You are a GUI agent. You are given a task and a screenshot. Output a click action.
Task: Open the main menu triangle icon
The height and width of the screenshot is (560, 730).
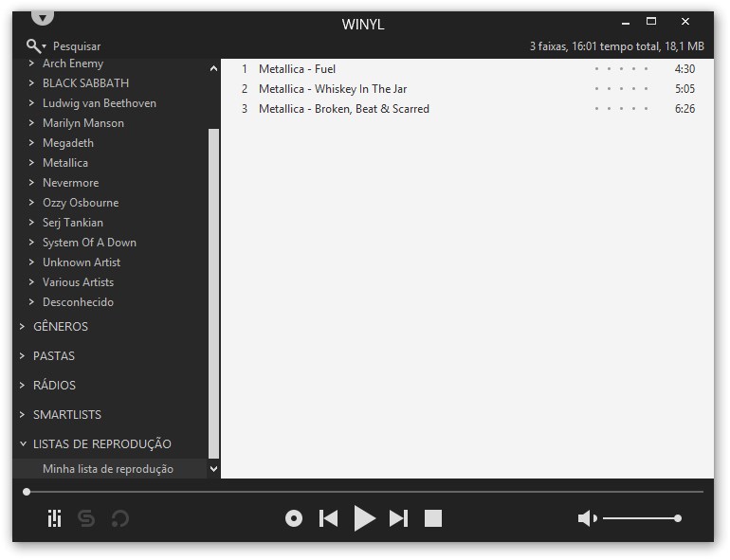(x=43, y=17)
